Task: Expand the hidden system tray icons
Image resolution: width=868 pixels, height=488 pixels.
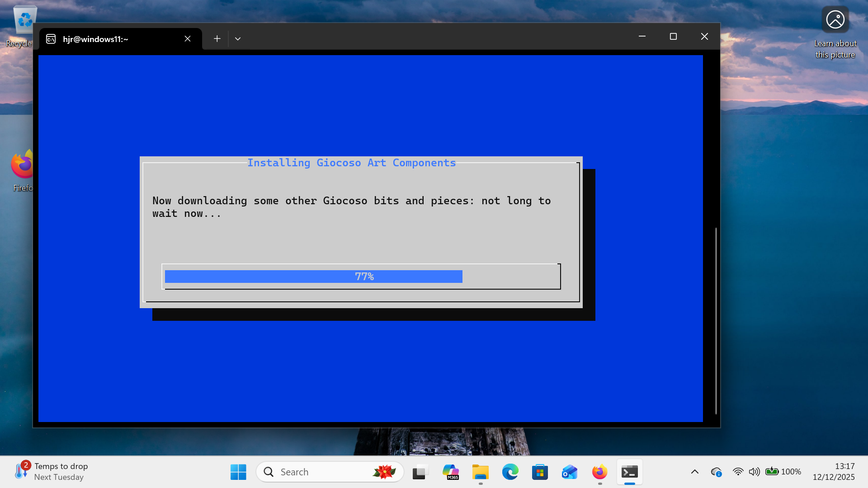Action: point(695,472)
